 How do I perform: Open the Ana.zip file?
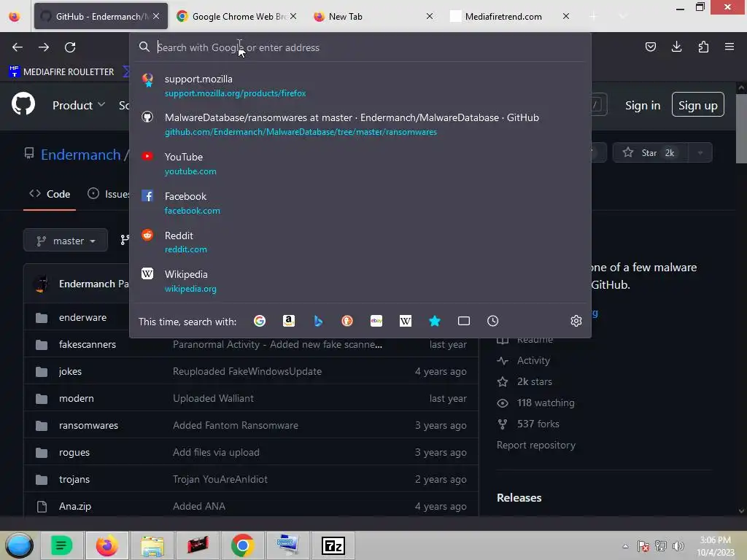click(x=75, y=506)
